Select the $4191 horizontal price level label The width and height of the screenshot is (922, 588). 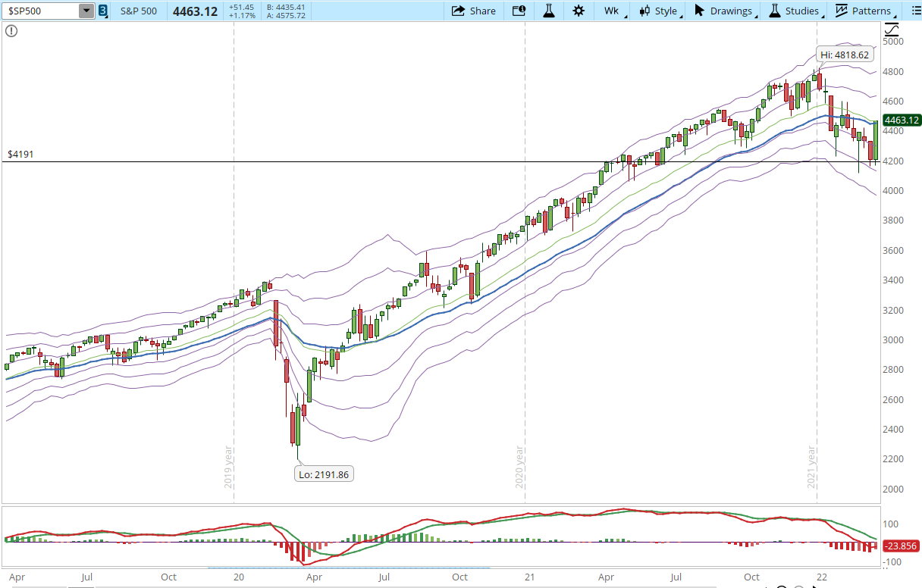pos(20,154)
